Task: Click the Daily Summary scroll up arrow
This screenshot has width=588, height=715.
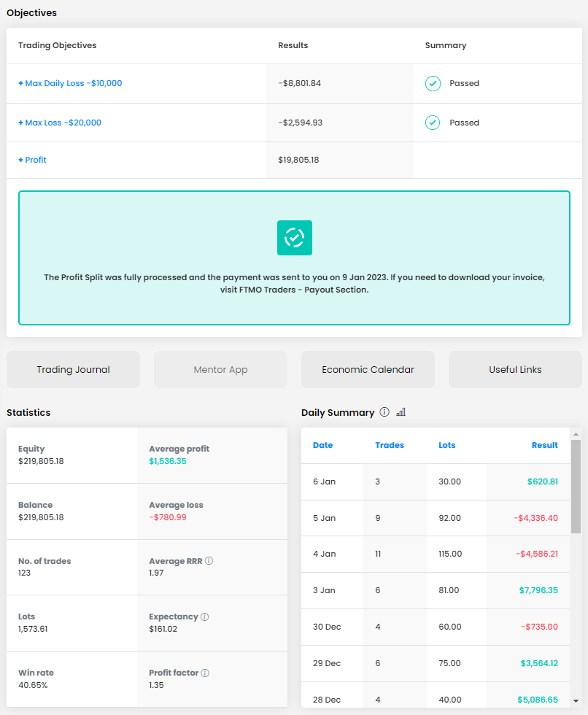Action: tap(576, 434)
